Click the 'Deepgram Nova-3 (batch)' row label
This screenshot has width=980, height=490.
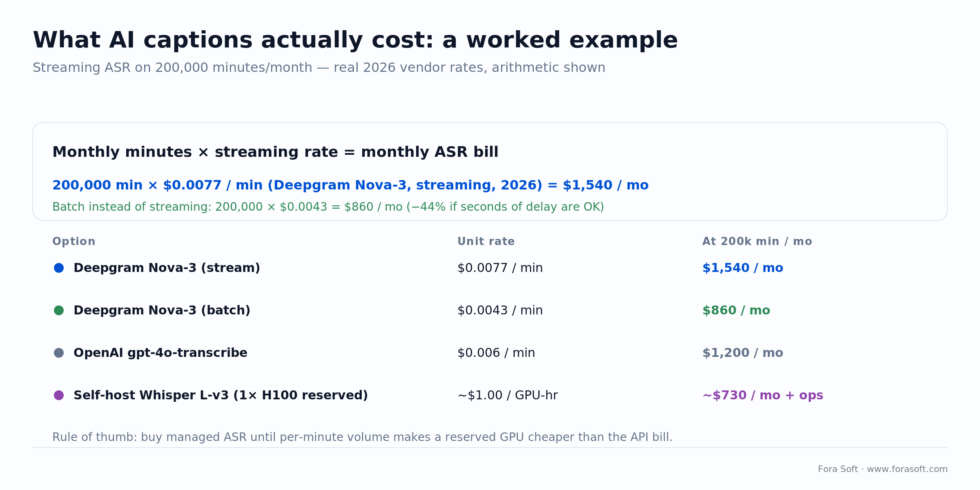pos(162,311)
